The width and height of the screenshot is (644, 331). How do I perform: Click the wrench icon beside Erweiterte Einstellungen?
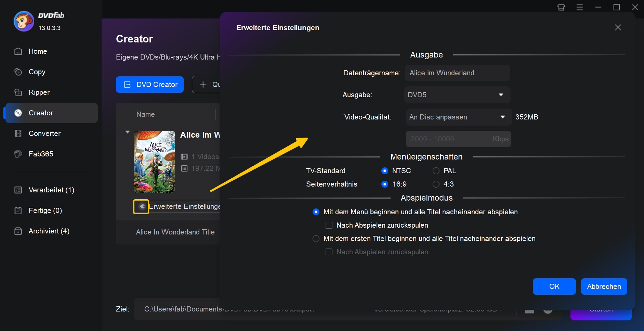[x=141, y=206]
